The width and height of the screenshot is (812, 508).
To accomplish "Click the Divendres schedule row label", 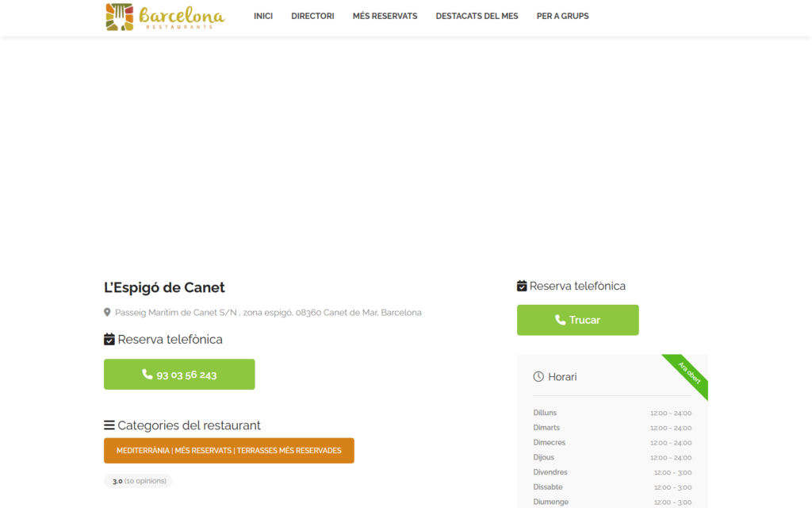I will pos(550,472).
